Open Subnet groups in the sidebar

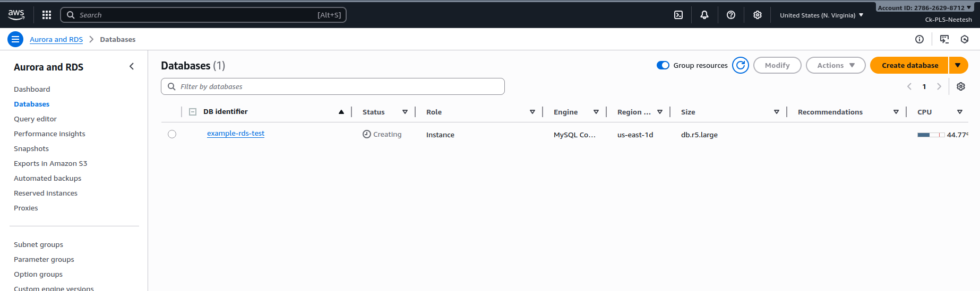pos(38,244)
